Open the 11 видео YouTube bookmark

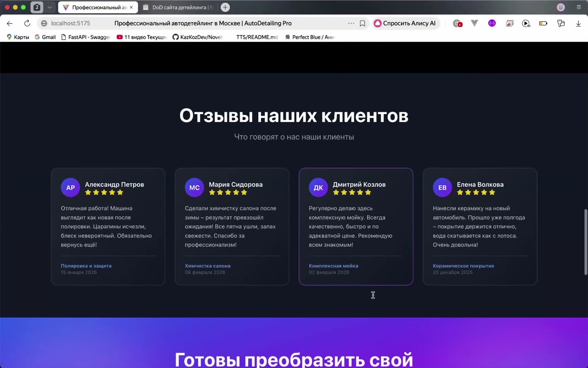tap(142, 37)
